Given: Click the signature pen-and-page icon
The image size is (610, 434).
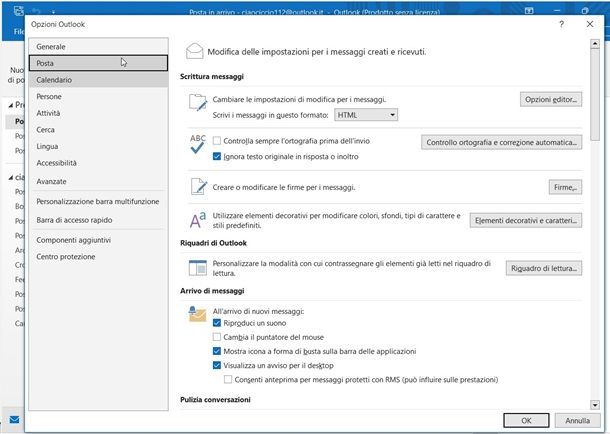Looking at the screenshot, I should (199, 187).
